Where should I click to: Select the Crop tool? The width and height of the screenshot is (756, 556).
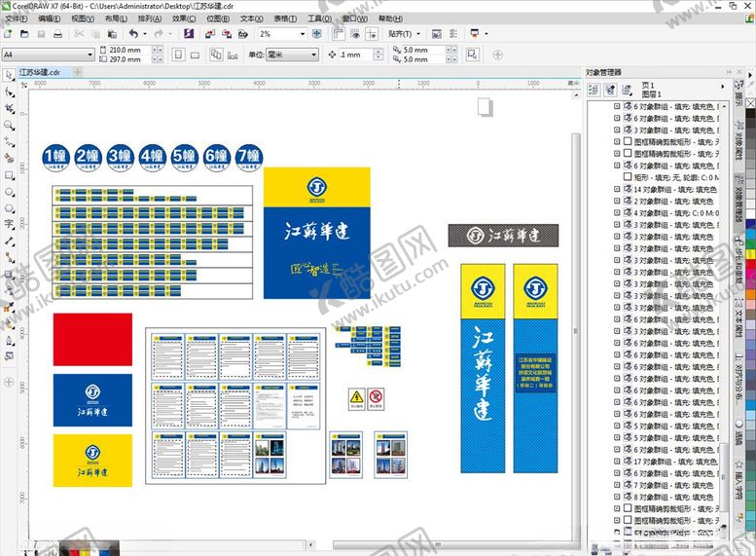[9, 109]
